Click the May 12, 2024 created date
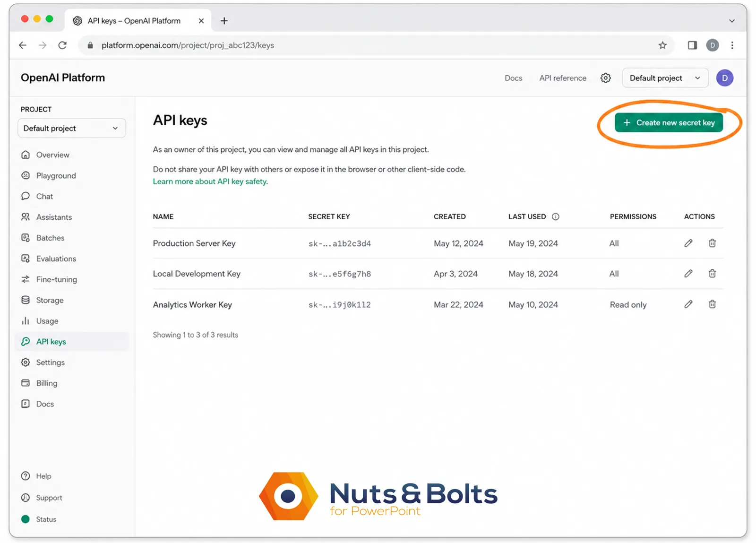Image resolution: width=756 pixels, height=543 pixels. 458,243
